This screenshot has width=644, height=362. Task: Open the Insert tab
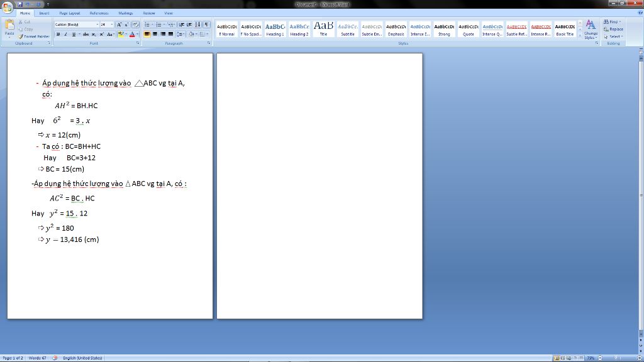click(x=44, y=13)
